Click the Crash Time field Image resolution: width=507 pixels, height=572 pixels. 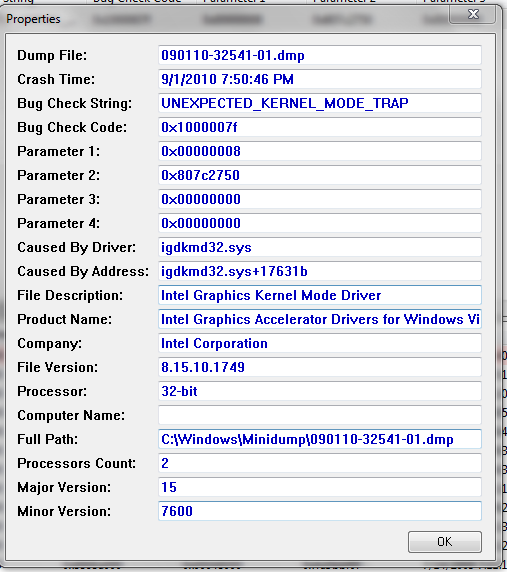(320, 79)
